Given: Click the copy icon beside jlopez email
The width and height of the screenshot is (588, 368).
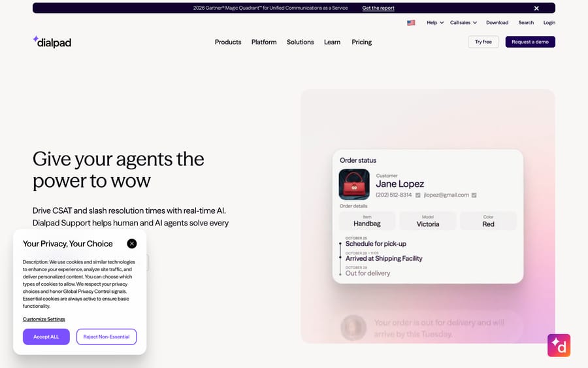Looking at the screenshot, I should [x=474, y=195].
